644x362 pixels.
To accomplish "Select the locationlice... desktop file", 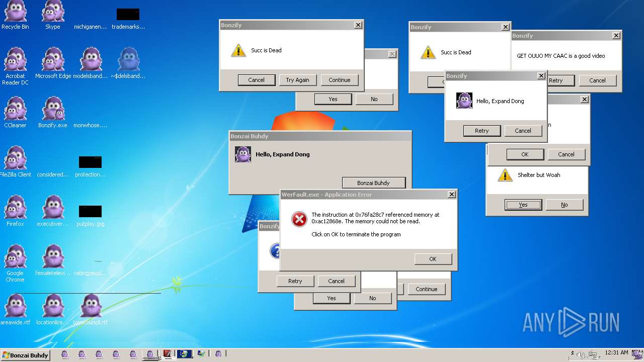I will click(x=53, y=310).
